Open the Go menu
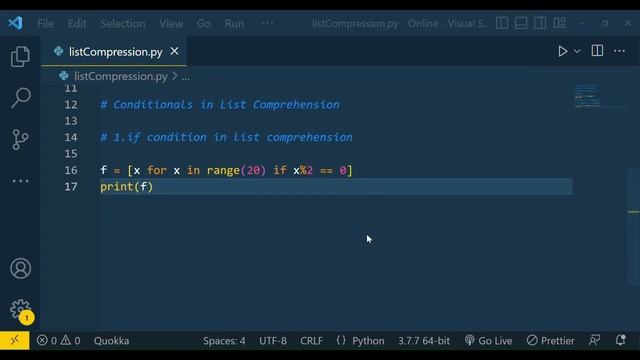The width and height of the screenshot is (640, 360). 204,24
